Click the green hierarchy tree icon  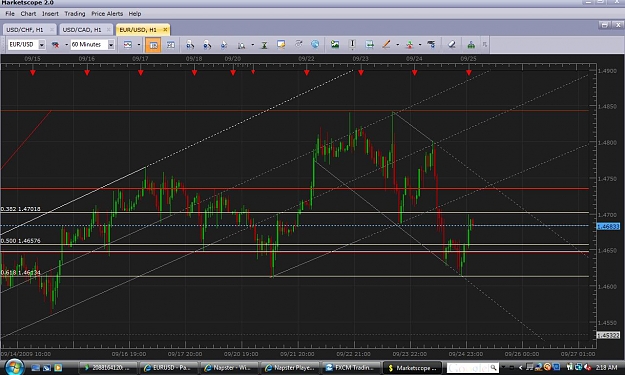[471, 45]
